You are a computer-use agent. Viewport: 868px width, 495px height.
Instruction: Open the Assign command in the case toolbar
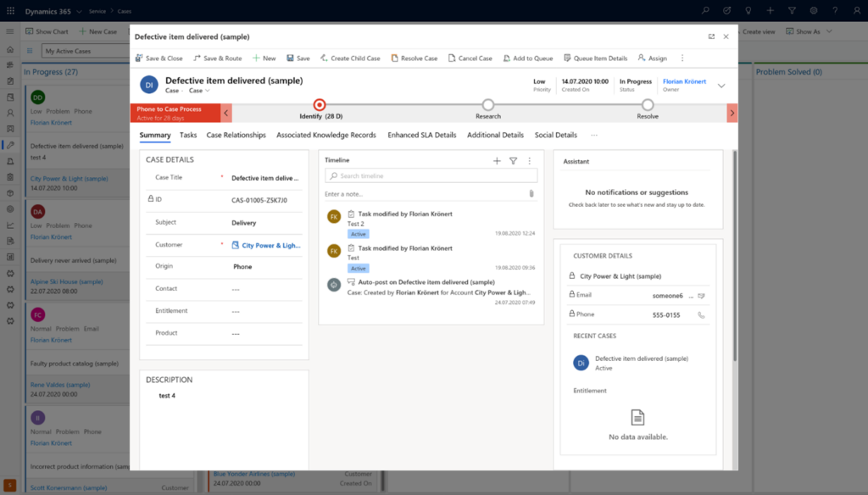652,58
